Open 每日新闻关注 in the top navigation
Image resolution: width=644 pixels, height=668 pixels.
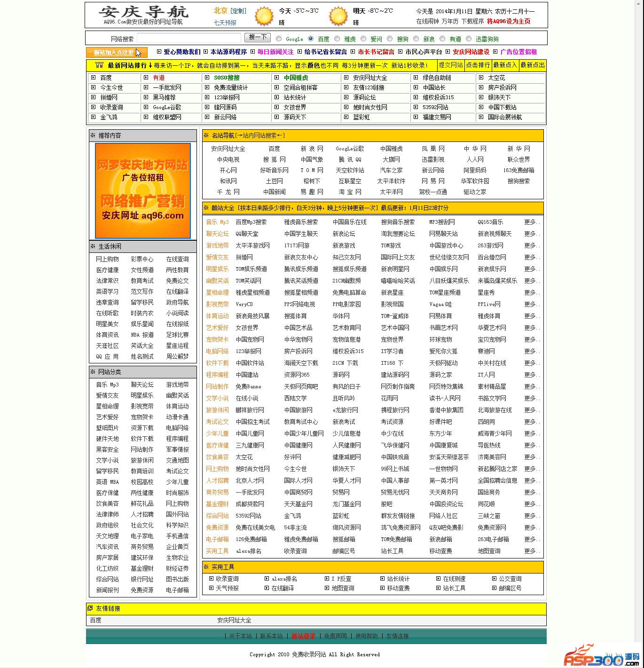click(x=275, y=52)
